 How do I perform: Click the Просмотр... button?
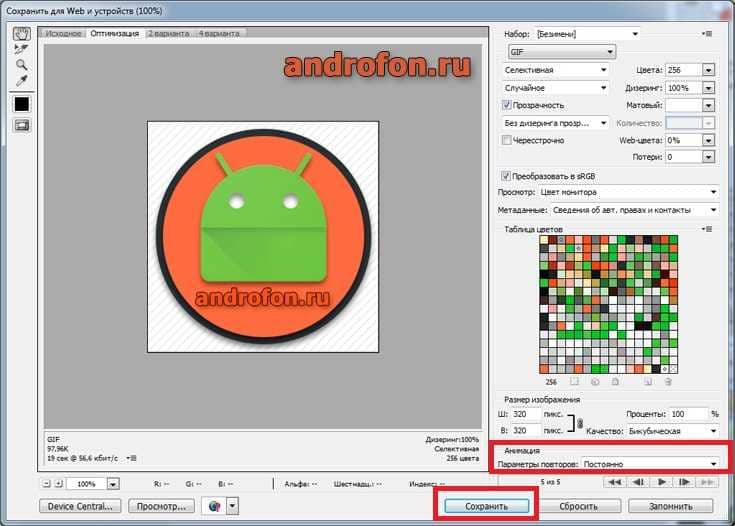coord(161,506)
